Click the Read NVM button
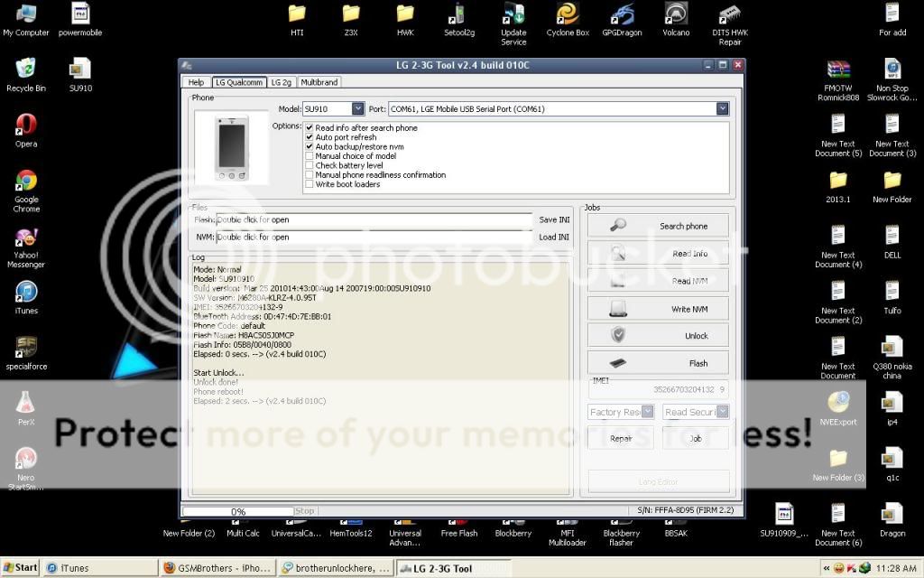Image resolution: width=924 pixels, height=578 pixels. click(x=658, y=282)
